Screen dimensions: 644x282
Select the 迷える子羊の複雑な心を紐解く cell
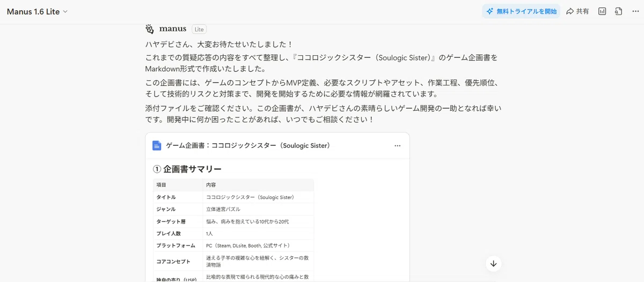(257, 261)
